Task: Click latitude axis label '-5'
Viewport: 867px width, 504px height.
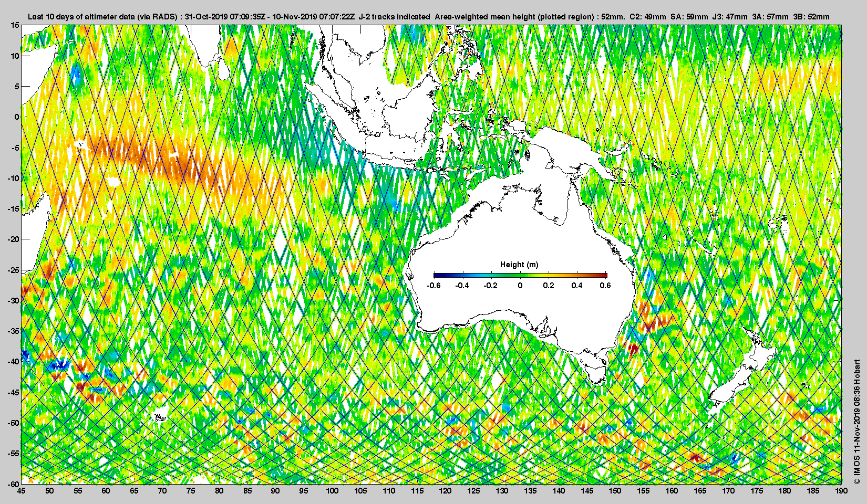Action: point(16,148)
